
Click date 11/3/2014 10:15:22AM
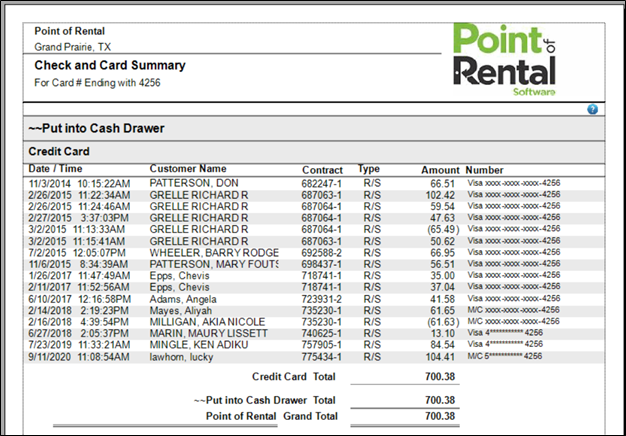pyautogui.click(x=79, y=184)
